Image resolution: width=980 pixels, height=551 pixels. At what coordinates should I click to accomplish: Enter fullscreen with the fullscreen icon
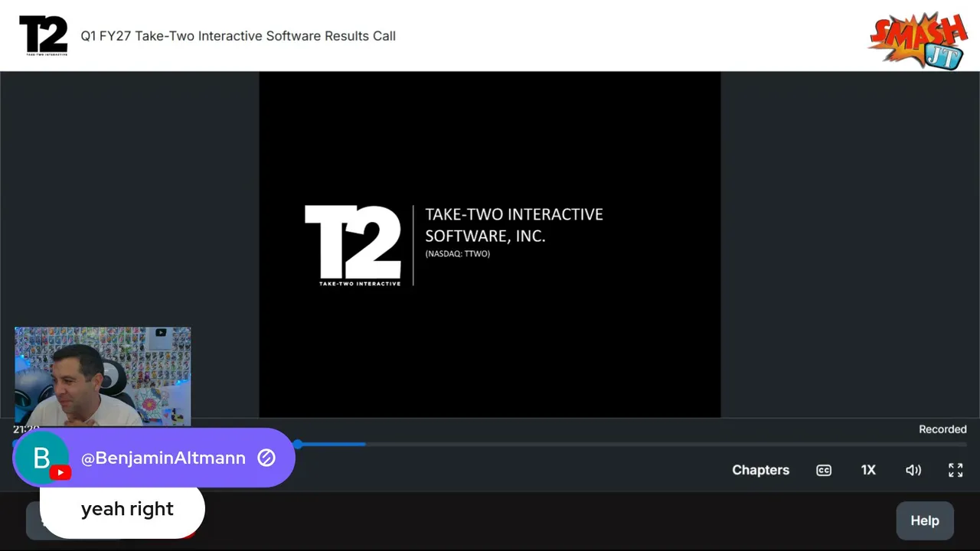click(955, 470)
